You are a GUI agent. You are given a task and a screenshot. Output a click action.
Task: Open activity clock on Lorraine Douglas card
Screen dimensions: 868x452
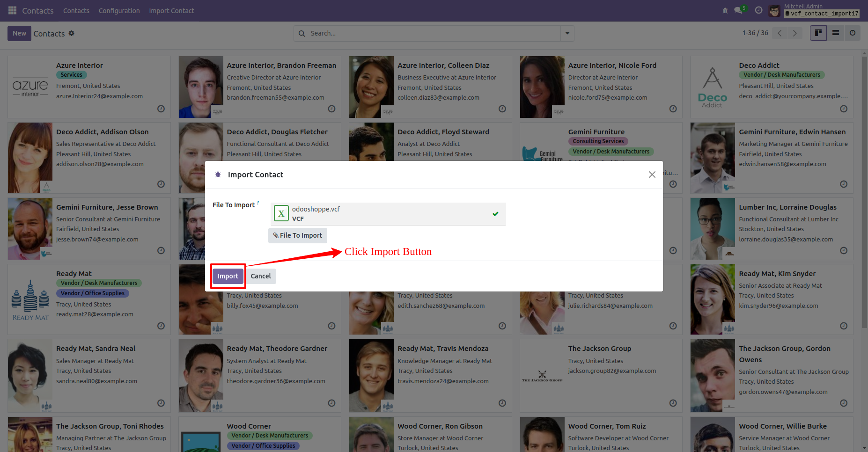click(x=844, y=250)
